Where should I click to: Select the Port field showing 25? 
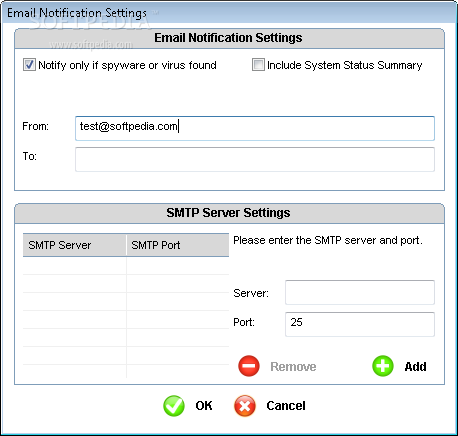360,324
